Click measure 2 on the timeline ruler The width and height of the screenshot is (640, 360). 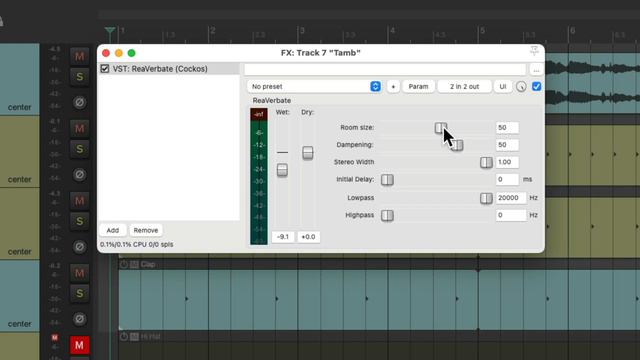[212, 31]
